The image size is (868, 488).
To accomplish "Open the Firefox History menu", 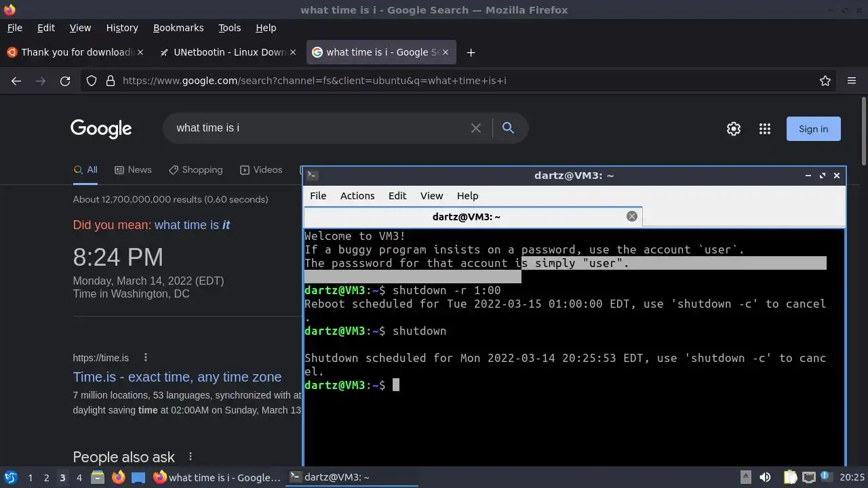I will [122, 28].
